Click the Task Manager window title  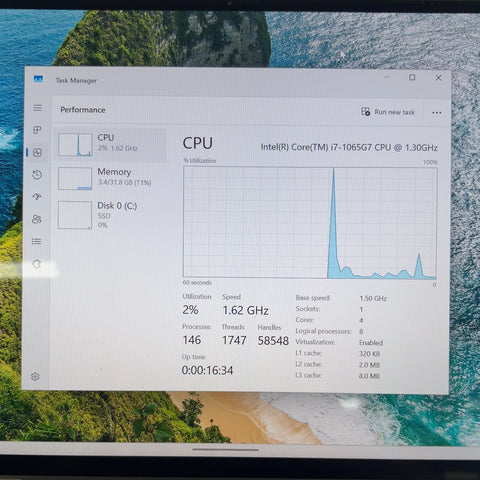pos(76,80)
